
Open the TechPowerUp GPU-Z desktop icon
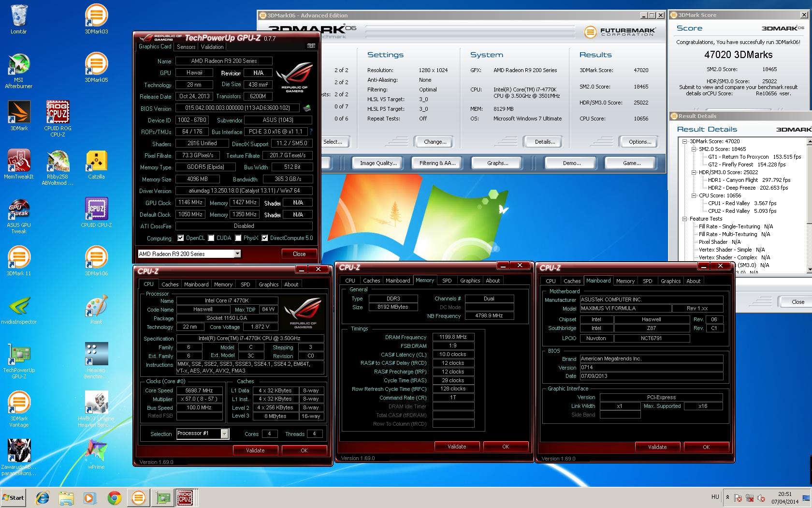(18, 361)
